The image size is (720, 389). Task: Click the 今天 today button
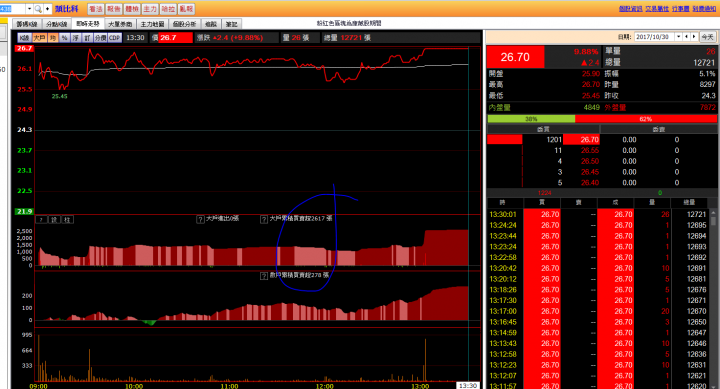tap(707, 37)
